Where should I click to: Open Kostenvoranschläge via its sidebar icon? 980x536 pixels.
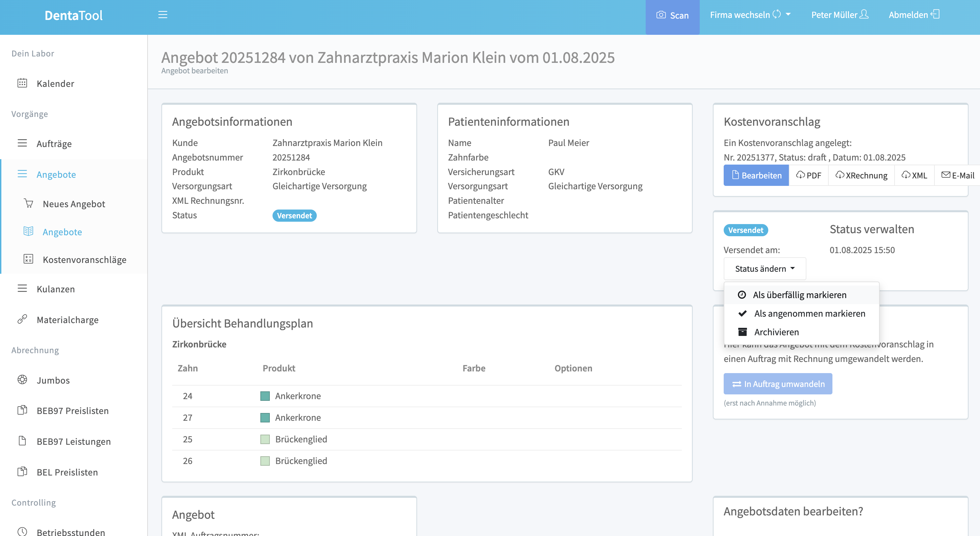(x=28, y=259)
